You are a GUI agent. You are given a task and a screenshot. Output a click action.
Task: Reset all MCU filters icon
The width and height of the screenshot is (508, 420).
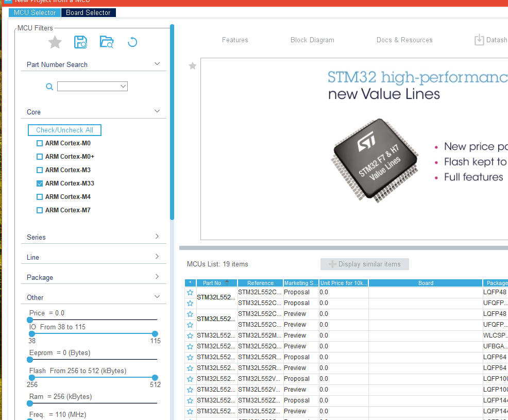(132, 42)
